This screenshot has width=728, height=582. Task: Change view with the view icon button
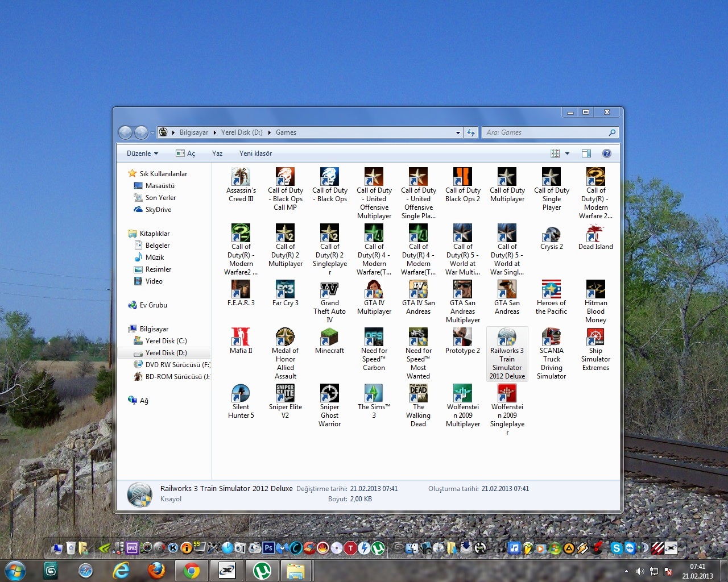coord(555,153)
